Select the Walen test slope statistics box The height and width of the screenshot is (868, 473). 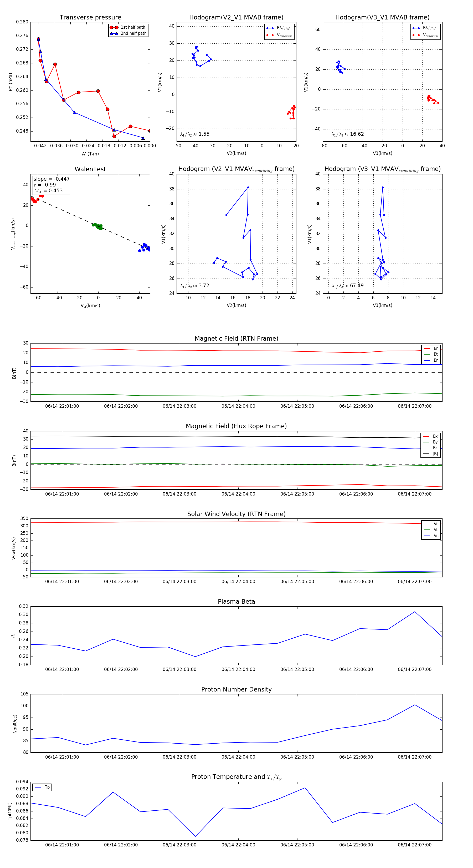tap(52, 185)
